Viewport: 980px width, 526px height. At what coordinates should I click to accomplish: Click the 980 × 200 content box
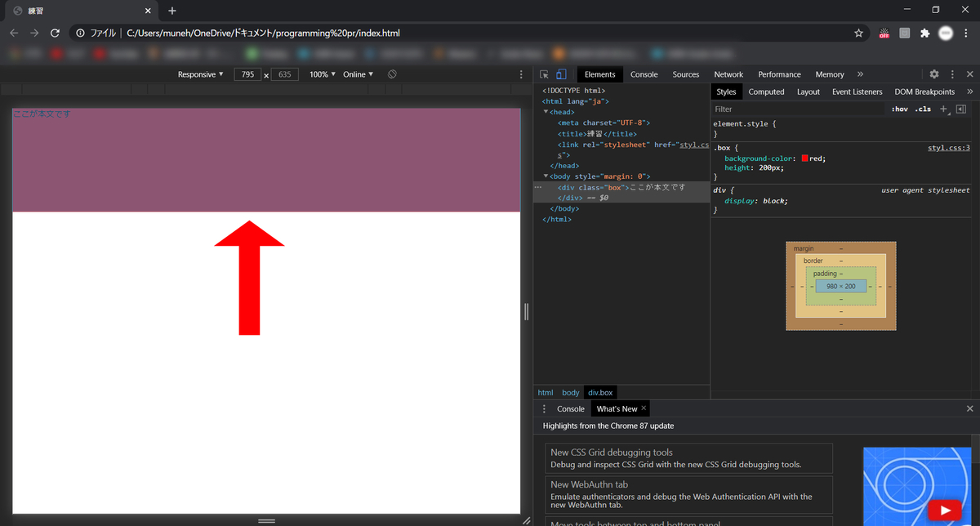click(x=841, y=286)
